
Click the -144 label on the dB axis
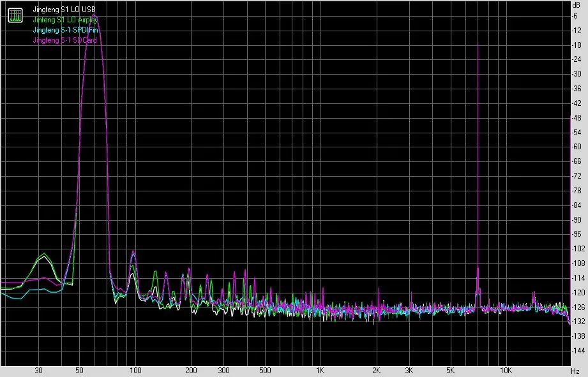tap(578, 351)
